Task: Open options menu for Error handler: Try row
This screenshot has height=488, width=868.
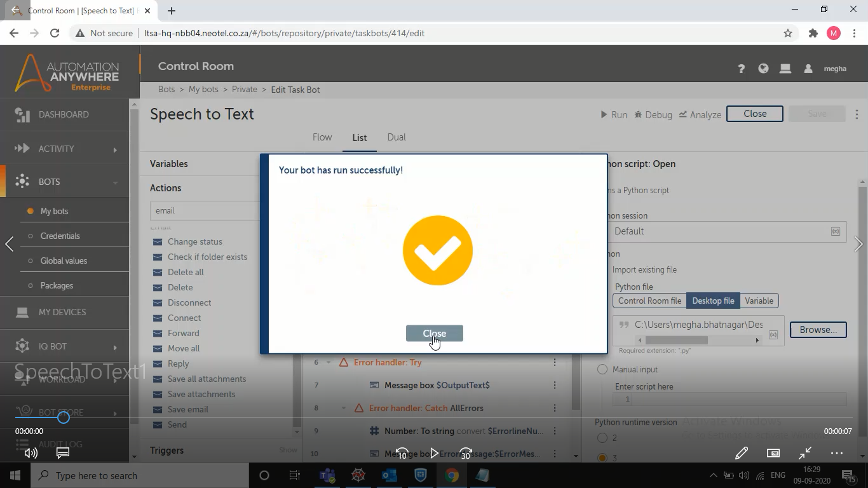Action: [555, 362]
